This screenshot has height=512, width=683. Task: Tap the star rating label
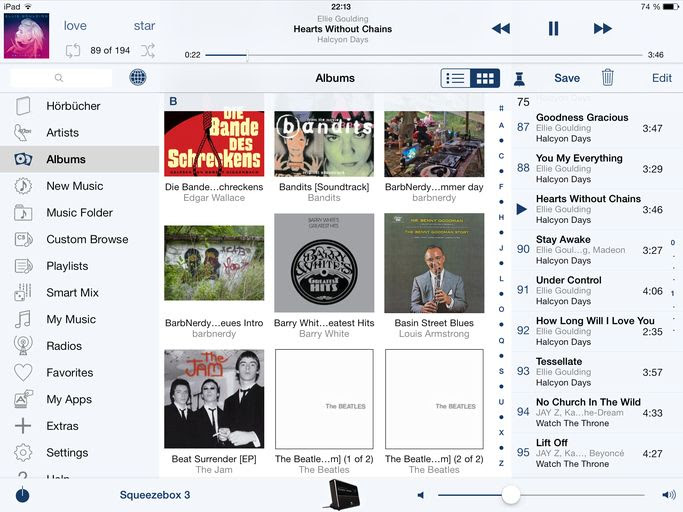coord(144,26)
